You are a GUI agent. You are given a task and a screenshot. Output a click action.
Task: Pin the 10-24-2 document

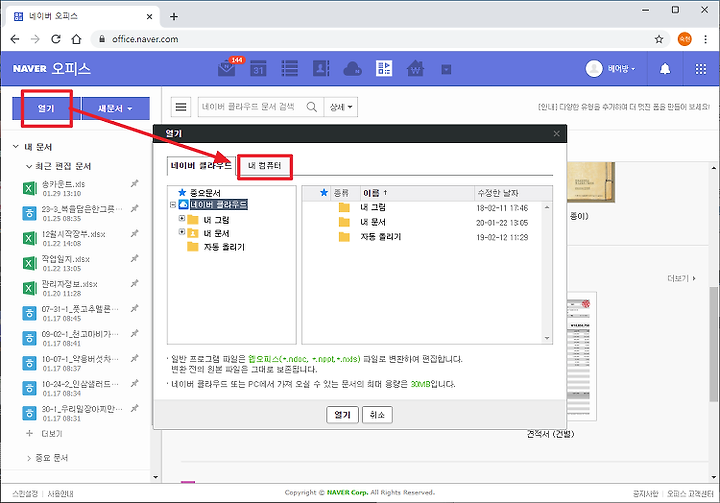[135, 384]
